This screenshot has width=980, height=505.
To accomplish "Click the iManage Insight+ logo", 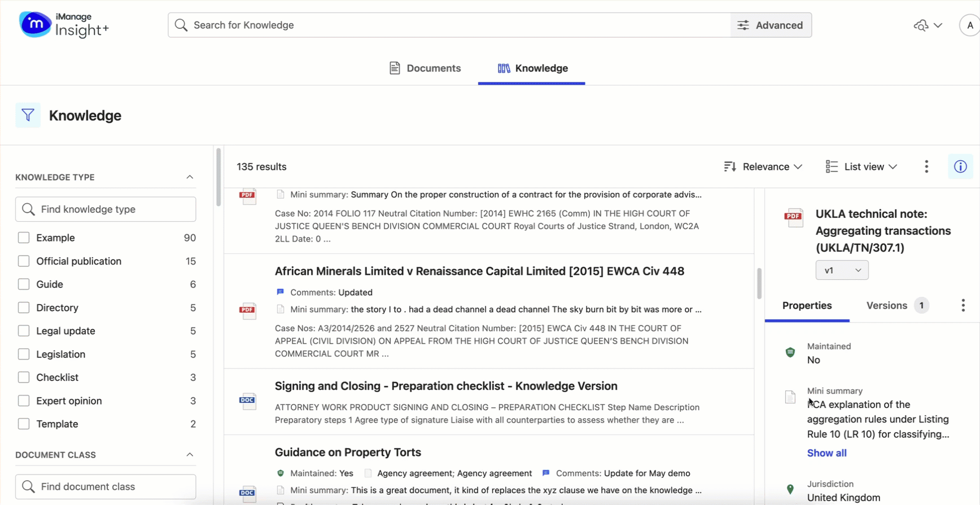I will coord(63,25).
